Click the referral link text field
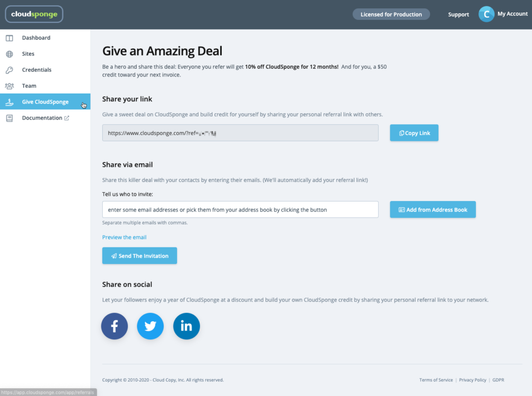Viewport: 532px width, 396px height. pos(240,133)
